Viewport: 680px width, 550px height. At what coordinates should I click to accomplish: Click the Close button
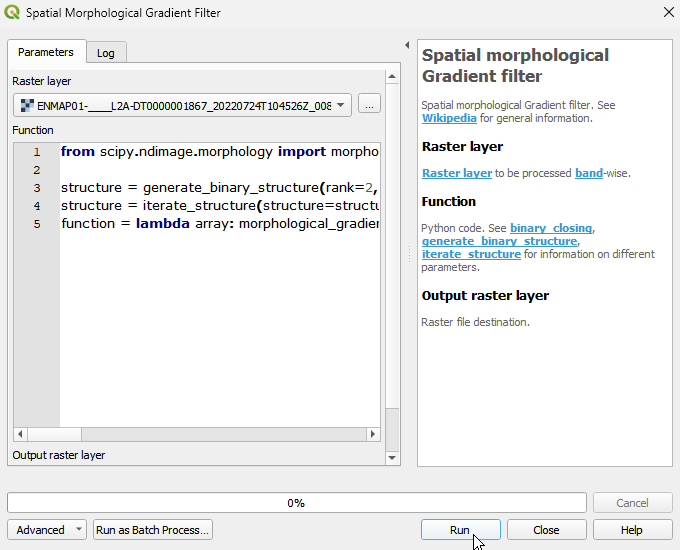(546, 530)
